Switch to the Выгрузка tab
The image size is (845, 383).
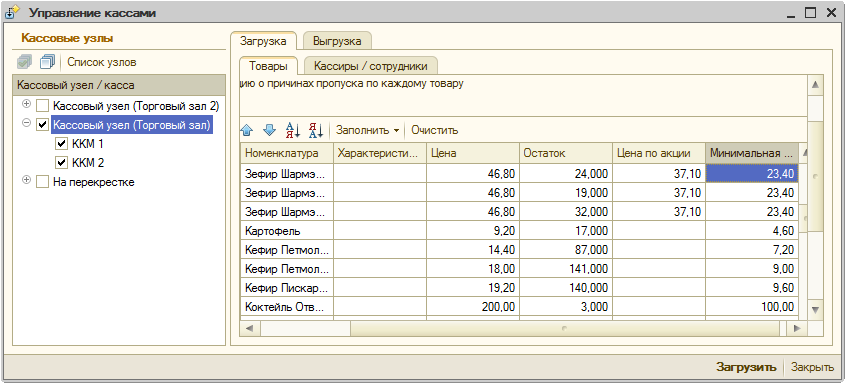tap(337, 41)
